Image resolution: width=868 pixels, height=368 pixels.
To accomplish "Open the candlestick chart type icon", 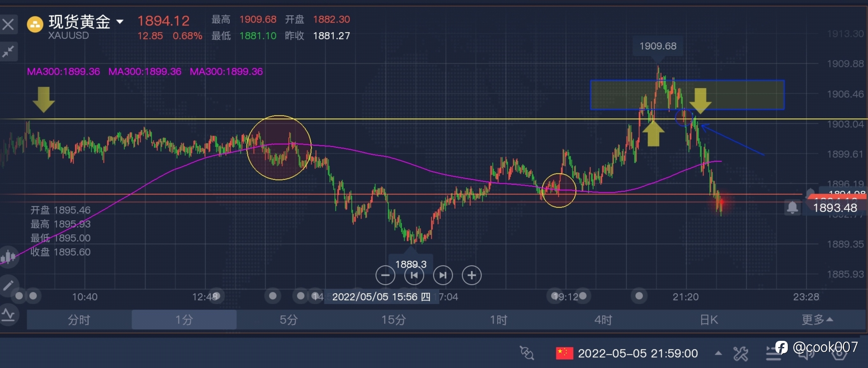I will click(x=8, y=257).
